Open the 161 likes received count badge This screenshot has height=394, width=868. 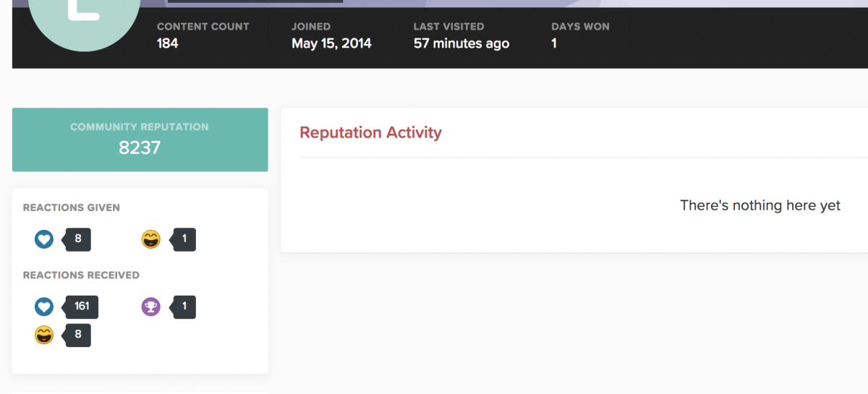point(81,307)
